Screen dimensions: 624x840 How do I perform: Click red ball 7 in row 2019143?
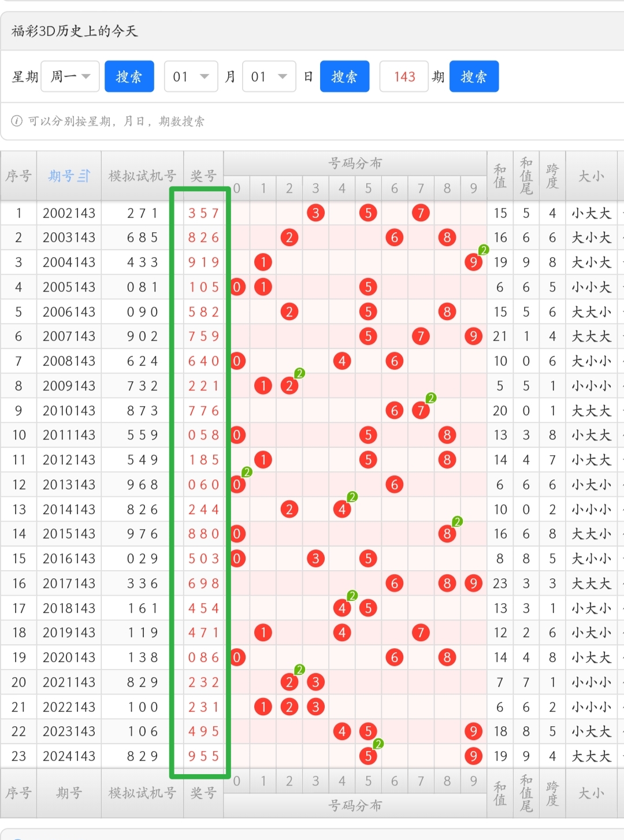coord(421,633)
